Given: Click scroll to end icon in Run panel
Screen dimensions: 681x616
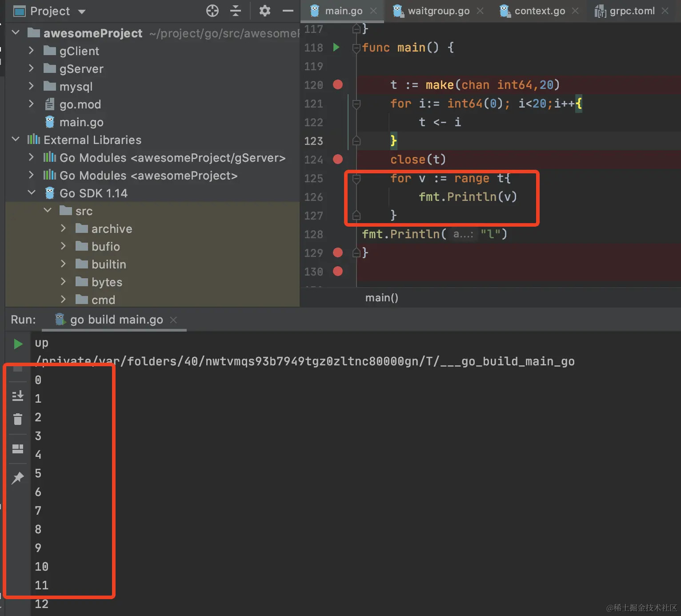Looking at the screenshot, I should tap(18, 396).
